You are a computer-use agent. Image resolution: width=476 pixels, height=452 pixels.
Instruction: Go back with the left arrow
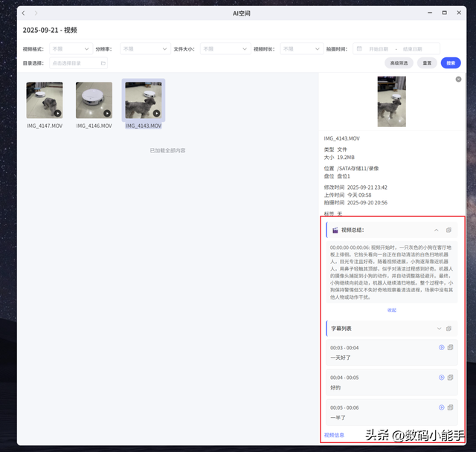(x=23, y=13)
